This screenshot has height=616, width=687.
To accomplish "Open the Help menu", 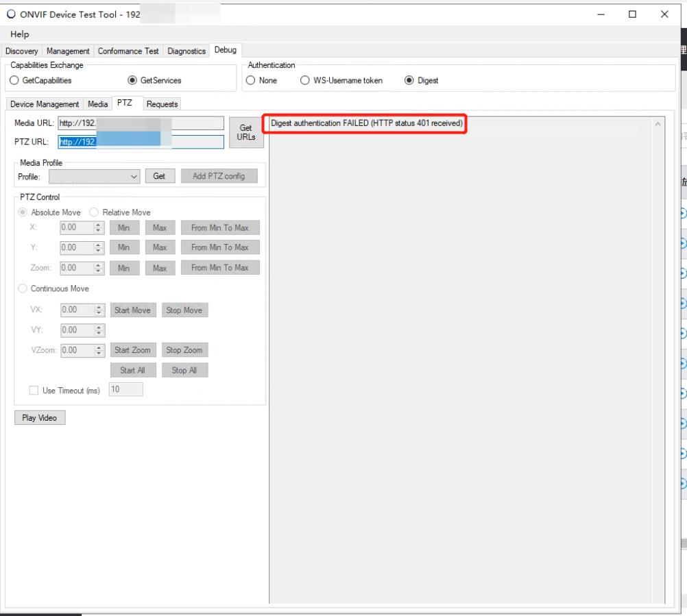I will [20, 34].
